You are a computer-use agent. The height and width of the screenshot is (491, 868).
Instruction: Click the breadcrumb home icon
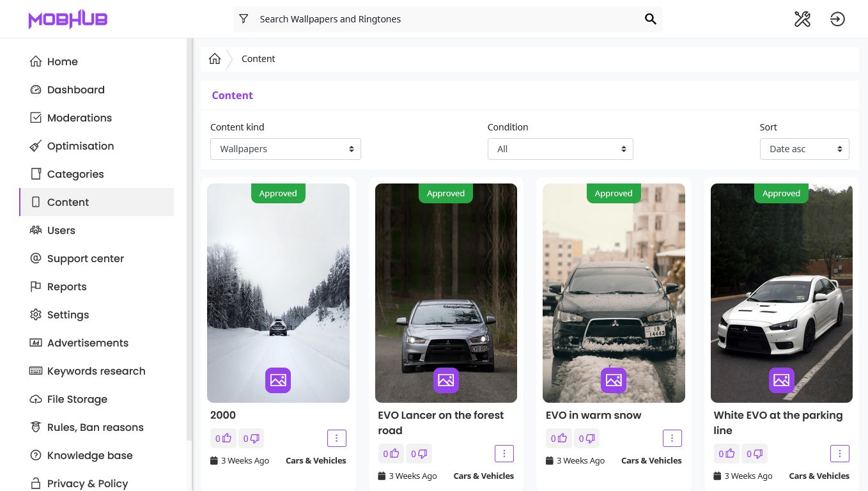coord(215,59)
